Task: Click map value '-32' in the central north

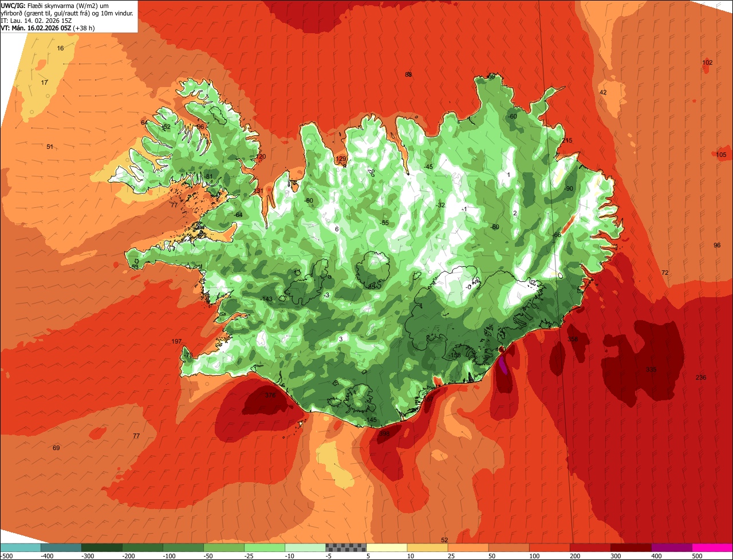Action: point(440,205)
